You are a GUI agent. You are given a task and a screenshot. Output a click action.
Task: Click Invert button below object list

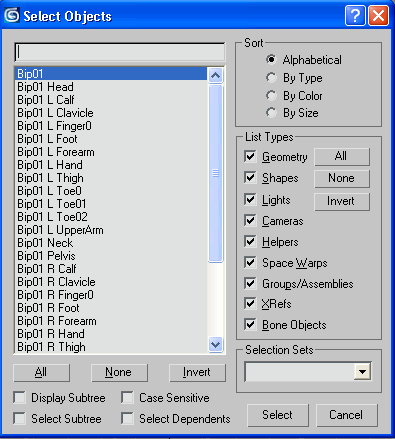click(x=197, y=372)
